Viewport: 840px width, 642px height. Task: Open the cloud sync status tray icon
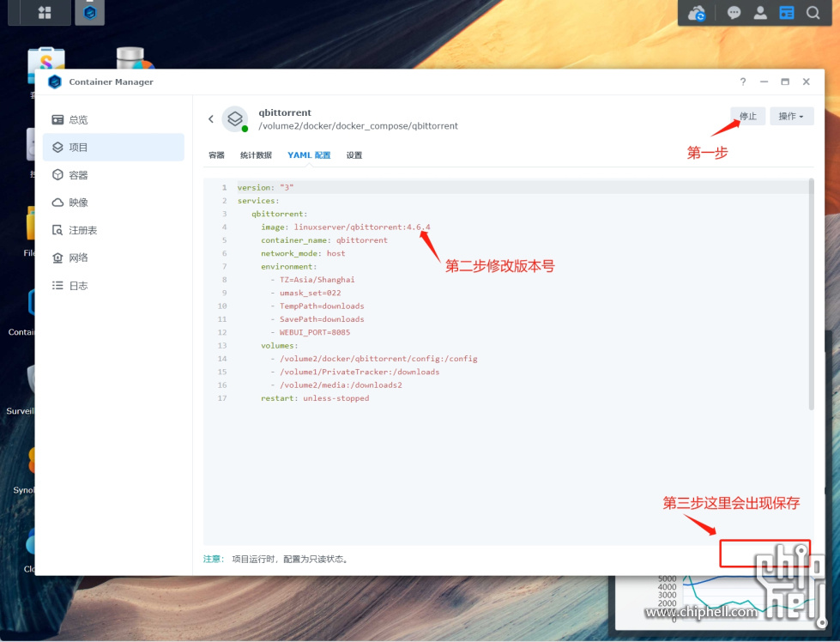click(x=697, y=13)
